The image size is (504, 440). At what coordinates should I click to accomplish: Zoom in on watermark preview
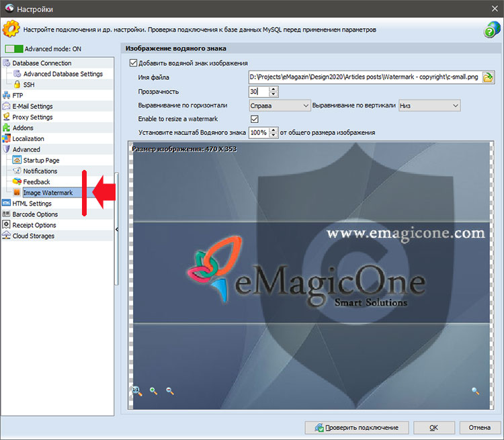[154, 391]
